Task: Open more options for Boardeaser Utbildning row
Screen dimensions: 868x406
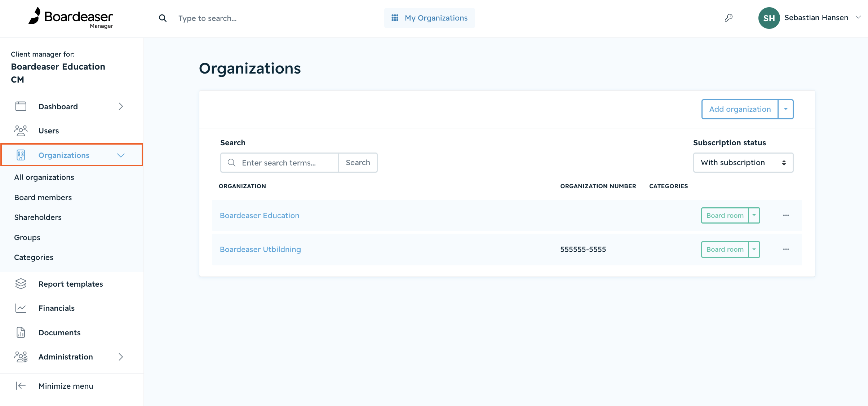Action: tap(786, 249)
